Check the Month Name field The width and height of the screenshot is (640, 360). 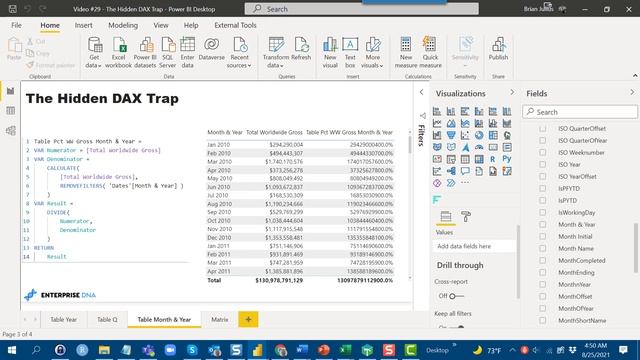coord(542,249)
